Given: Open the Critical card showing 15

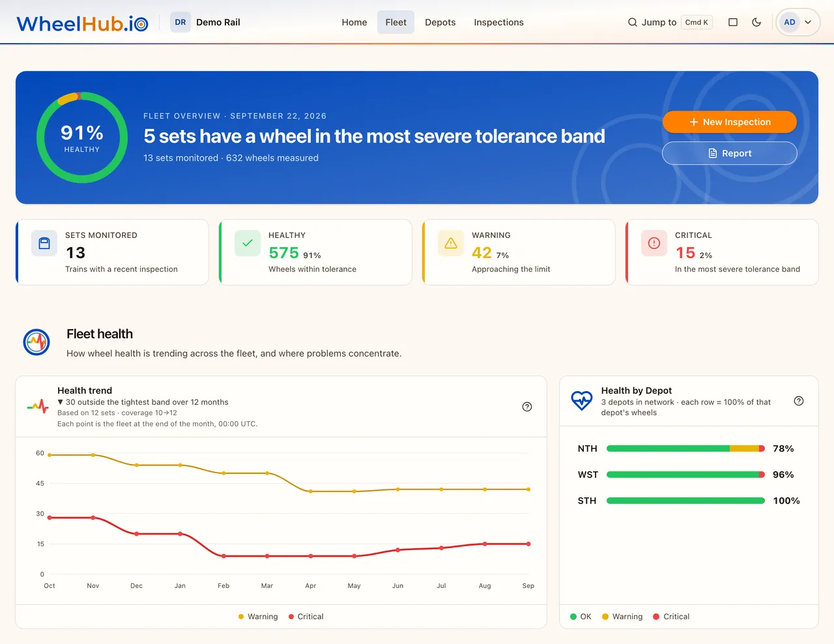Looking at the screenshot, I should (722, 252).
